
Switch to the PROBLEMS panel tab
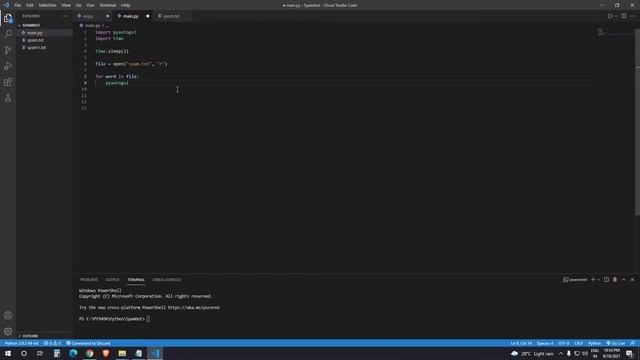tap(89, 280)
